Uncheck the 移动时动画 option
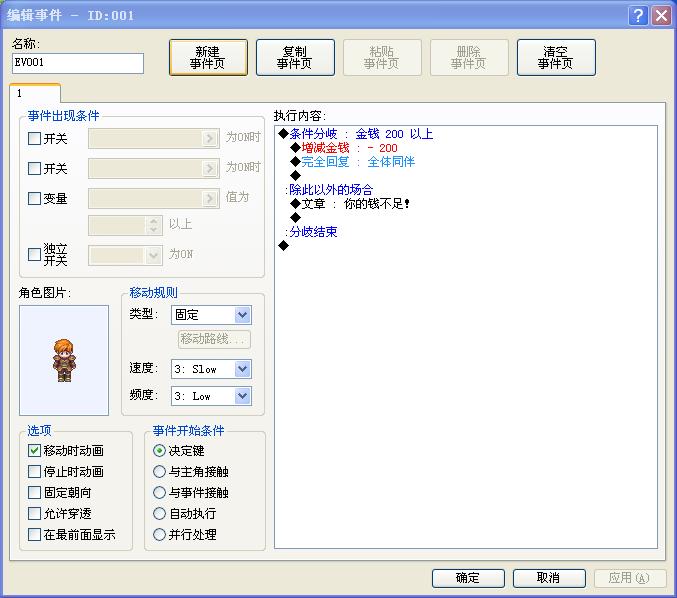Image resolution: width=677 pixels, height=598 pixels. click(x=34, y=451)
